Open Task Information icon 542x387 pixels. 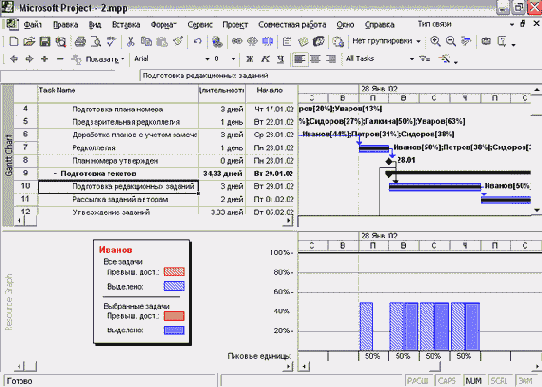pyautogui.click(x=287, y=42)
